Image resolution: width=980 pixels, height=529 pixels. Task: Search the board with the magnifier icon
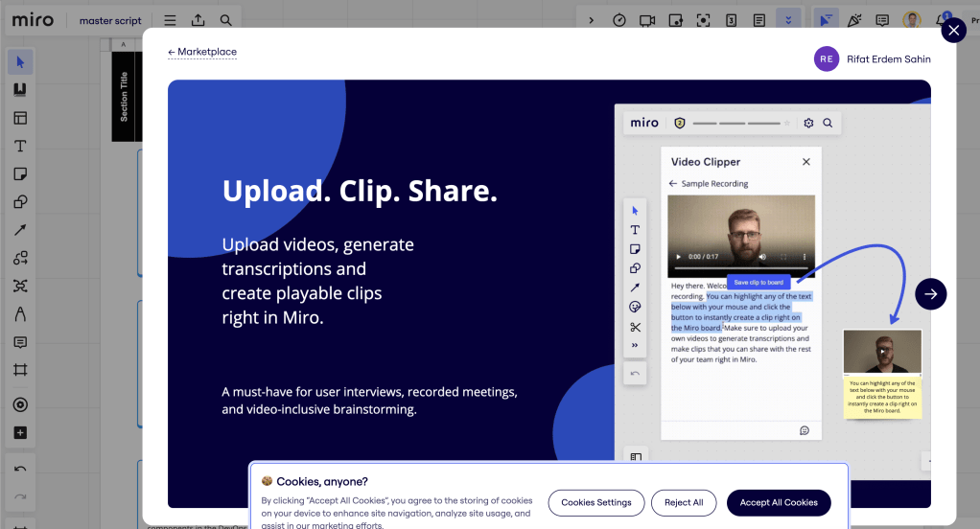pyautogui.click(x=226, y=21)
